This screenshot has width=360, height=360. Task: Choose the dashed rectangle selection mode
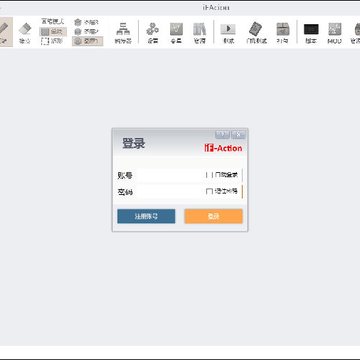(x=52, y=41)
